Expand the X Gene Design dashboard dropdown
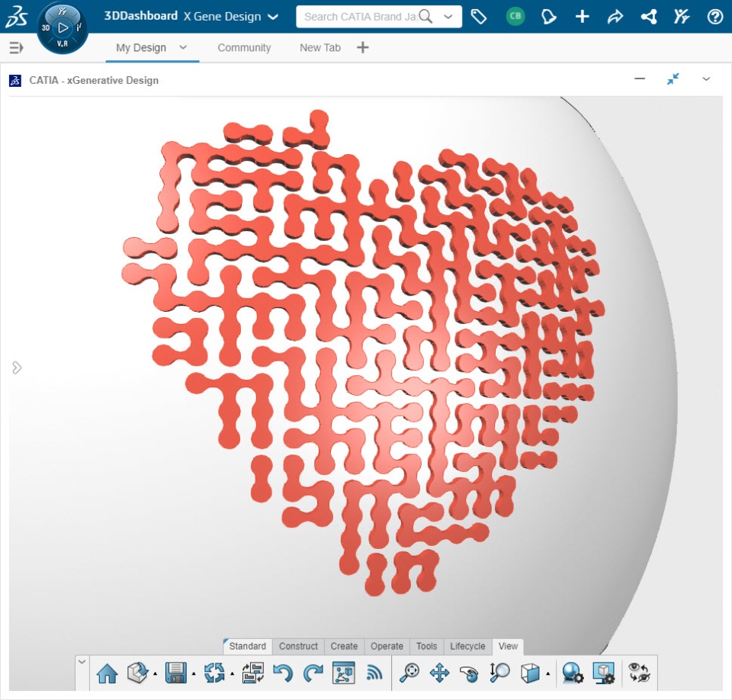 click(x=273, y=18)
